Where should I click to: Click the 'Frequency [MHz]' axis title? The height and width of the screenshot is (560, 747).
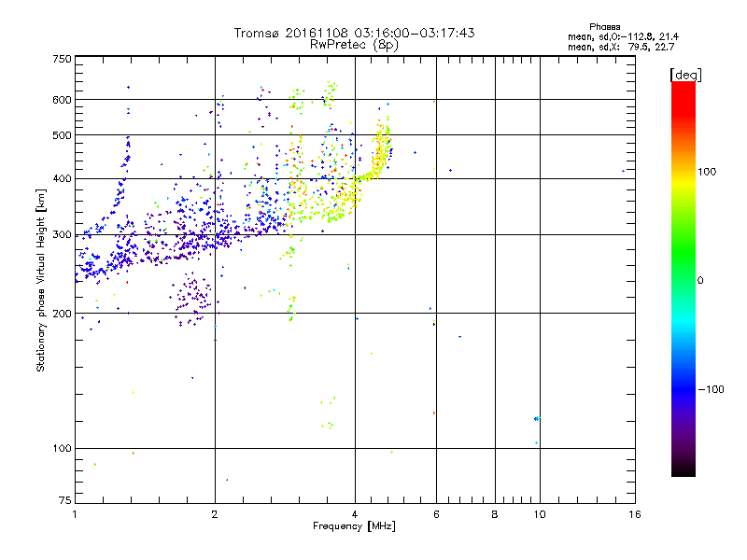[354, 526]
